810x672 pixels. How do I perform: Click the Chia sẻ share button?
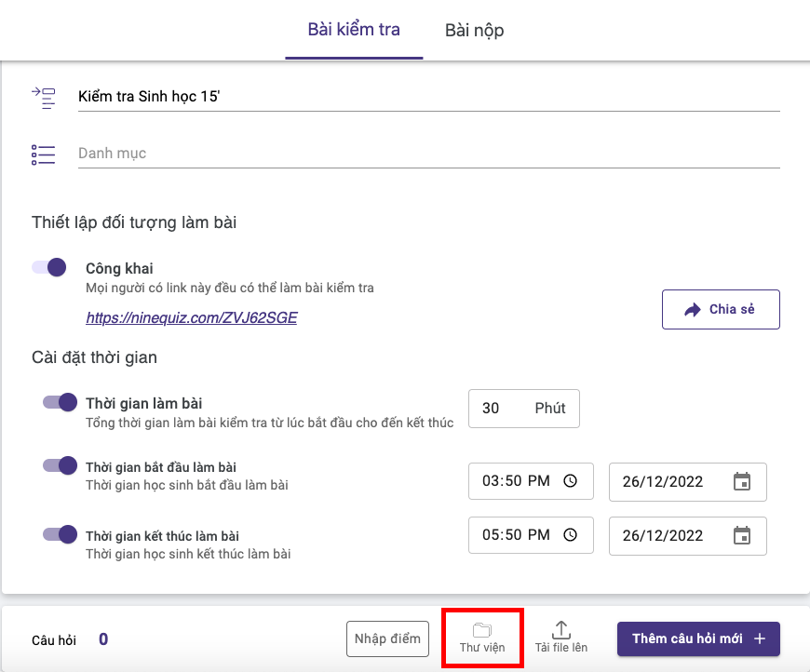coord(720,310)
